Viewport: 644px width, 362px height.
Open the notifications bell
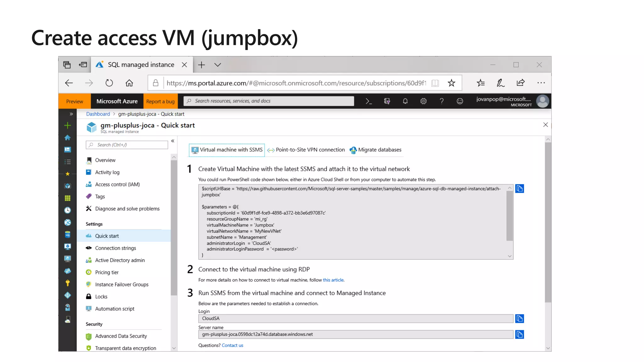[x=405, y=101]
